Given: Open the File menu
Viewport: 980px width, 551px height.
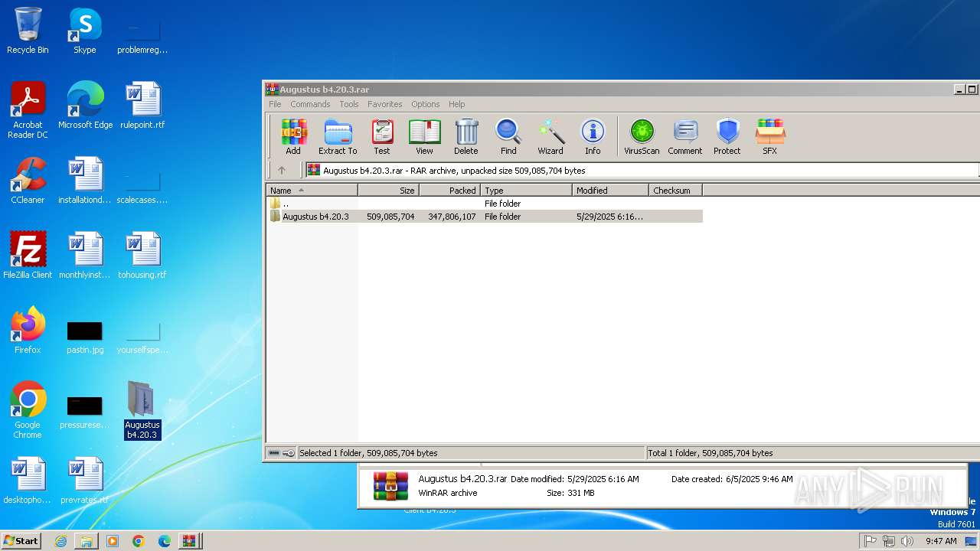Looking at the screenshot, I should point(275,104).
